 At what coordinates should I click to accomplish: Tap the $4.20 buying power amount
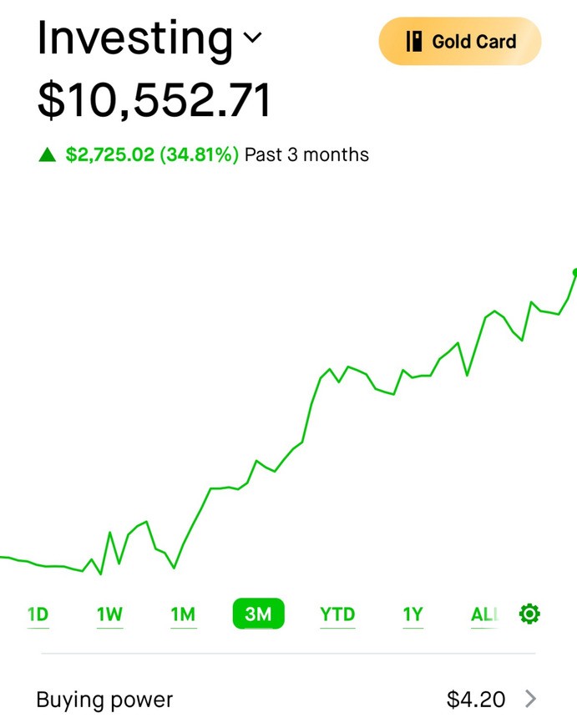click(476, 700)
